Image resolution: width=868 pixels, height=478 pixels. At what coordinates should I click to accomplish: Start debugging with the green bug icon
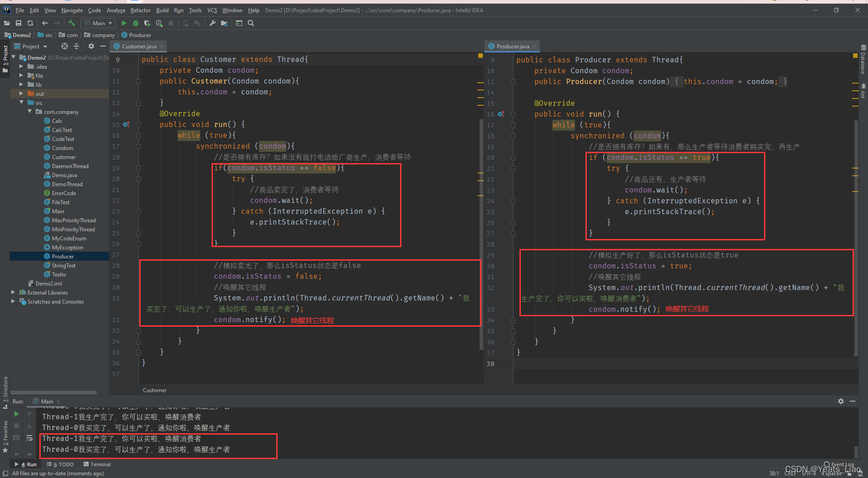[x=135, y=23]
